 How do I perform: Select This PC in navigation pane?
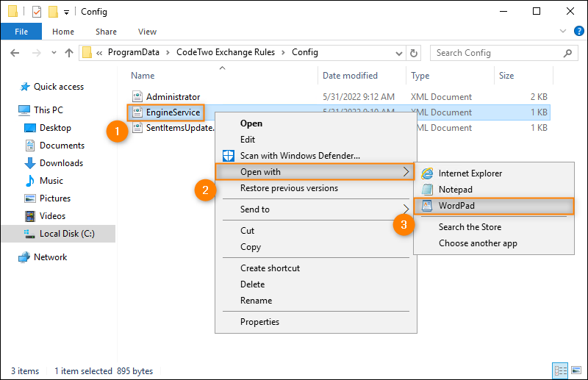pyautogui.click(x=49, y=110)
